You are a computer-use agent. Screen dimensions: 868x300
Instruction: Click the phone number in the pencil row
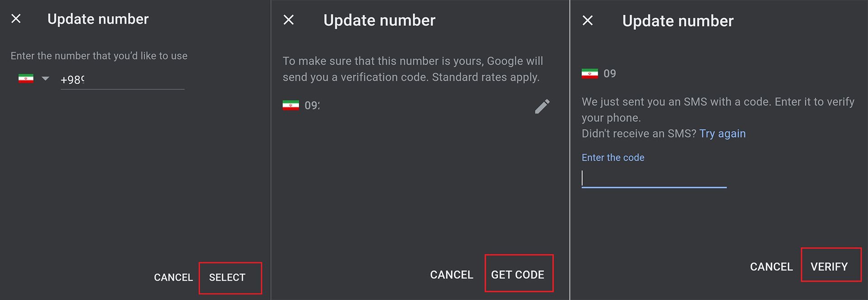[312, 106]
